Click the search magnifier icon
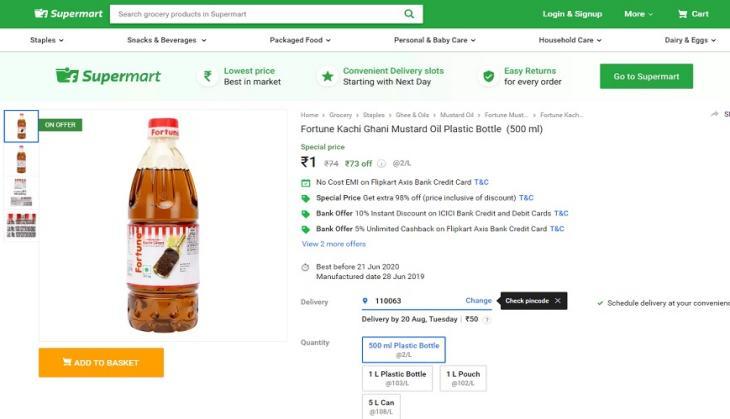Image resolution: width=730 pixels, height=419 pixels. click(x=409, y=14)
